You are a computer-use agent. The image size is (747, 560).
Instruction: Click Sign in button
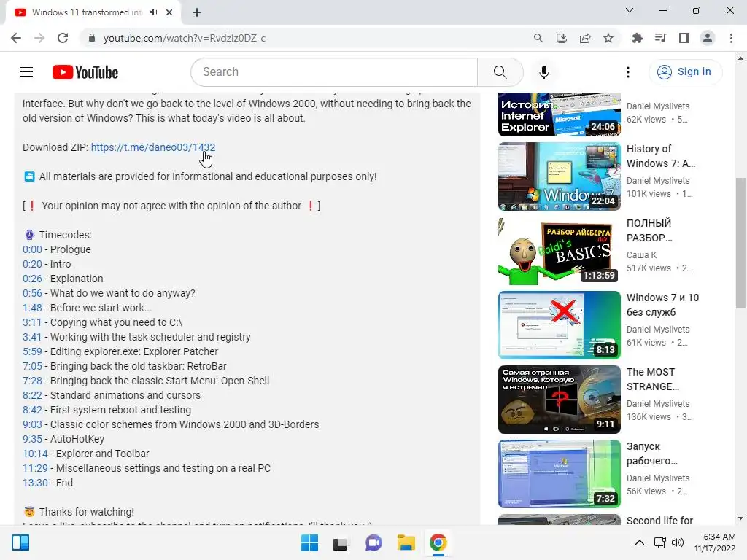[x=685, y=72]
